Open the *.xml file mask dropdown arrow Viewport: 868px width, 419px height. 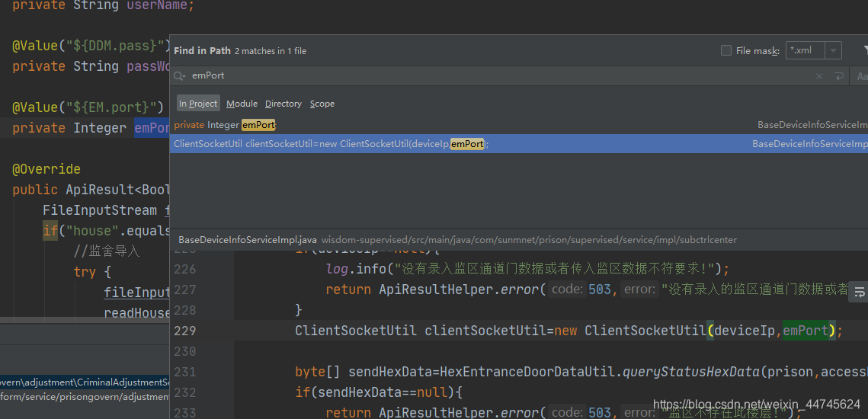[833, 50]
